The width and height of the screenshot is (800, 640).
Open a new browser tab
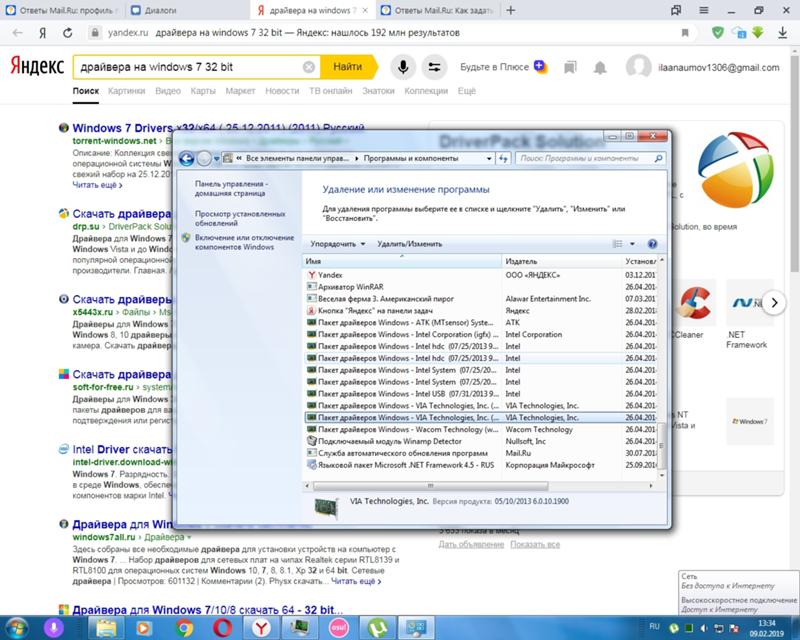click(511, 10)
